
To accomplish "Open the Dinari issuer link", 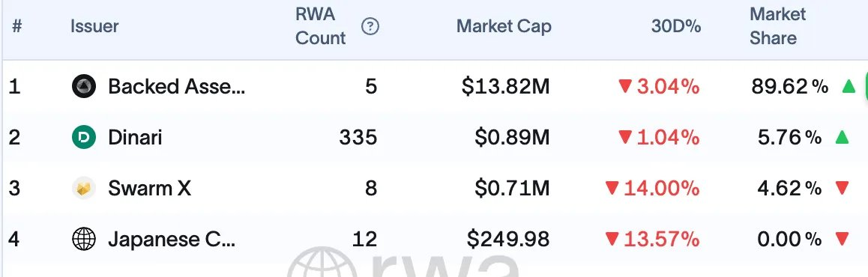I will (x=135, y=137).
